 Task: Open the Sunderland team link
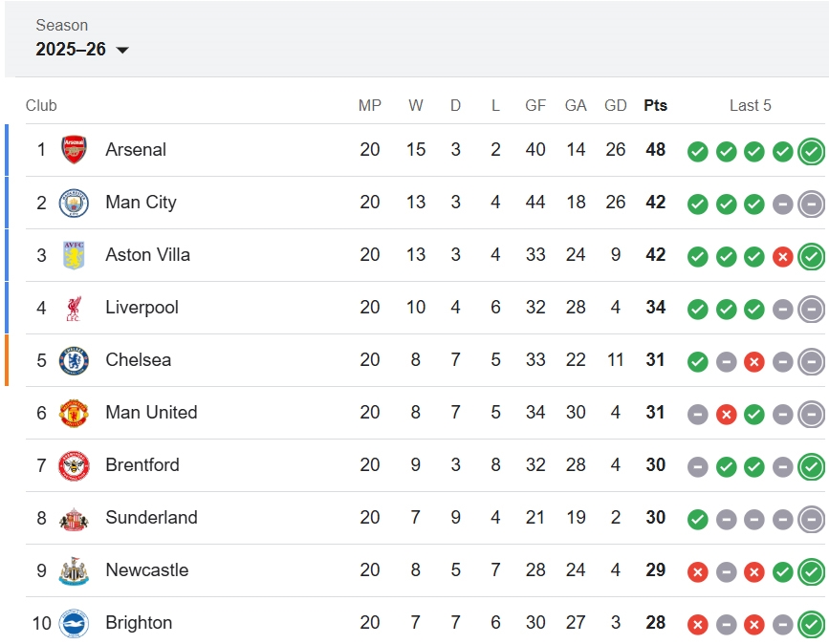(x=151, y=518)
